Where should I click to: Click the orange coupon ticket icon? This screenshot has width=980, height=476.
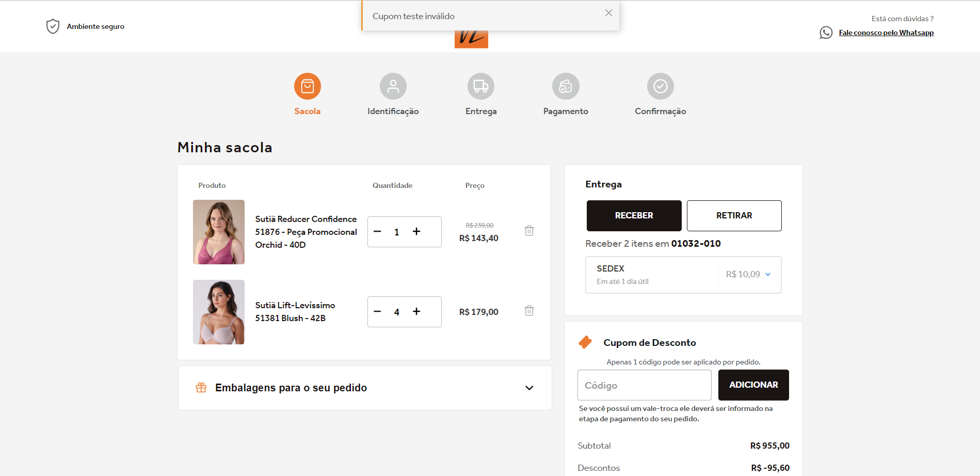[585, 342]
